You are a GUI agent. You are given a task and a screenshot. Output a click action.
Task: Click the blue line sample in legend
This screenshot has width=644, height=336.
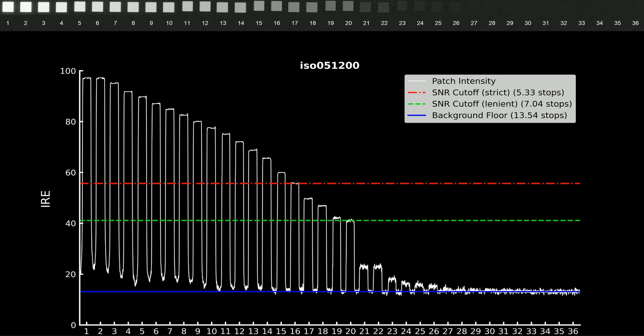click(416, 115)
